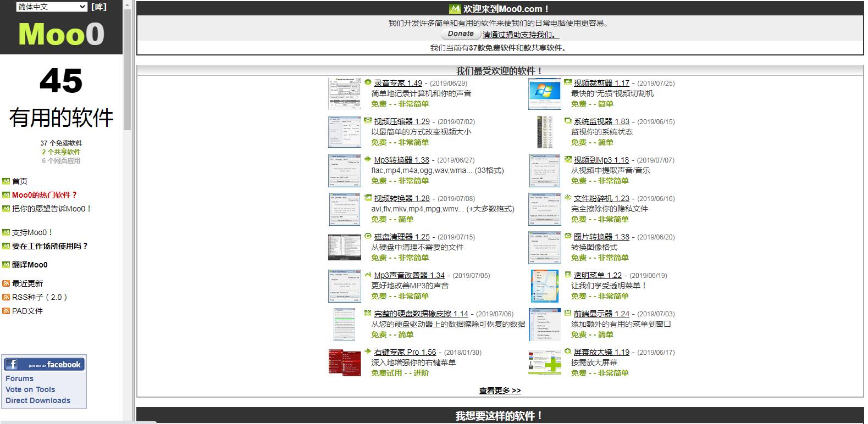Open 首页 in the sidebar menu

click(20, 181)
